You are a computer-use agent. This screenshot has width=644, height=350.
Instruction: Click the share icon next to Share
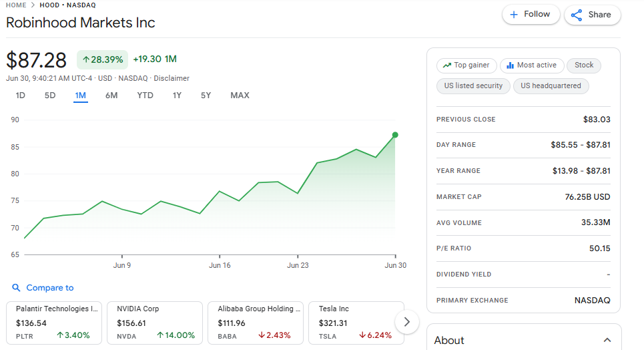[x=576, y=15]
